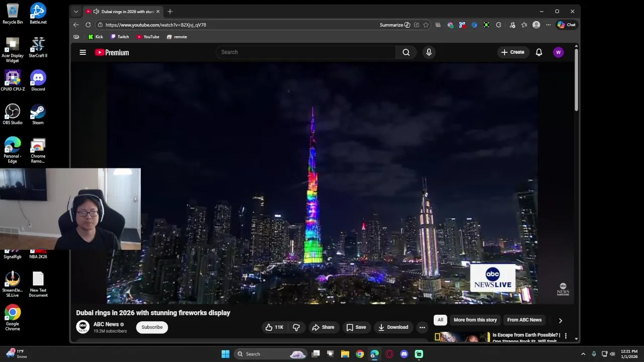Open Windows Start menu
Image resolution: width=644 pixels, height=362 pixels.
click(x=225, y=354)
